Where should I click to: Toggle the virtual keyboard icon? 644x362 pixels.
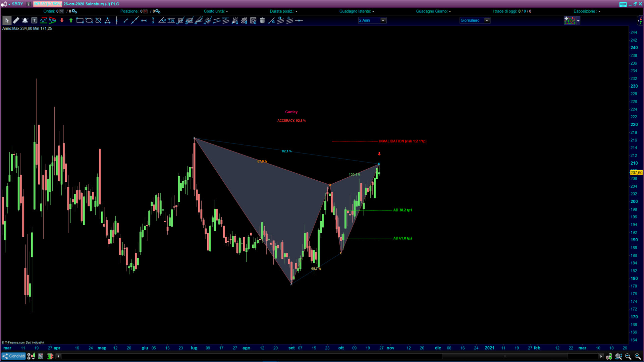coord(623,4)
